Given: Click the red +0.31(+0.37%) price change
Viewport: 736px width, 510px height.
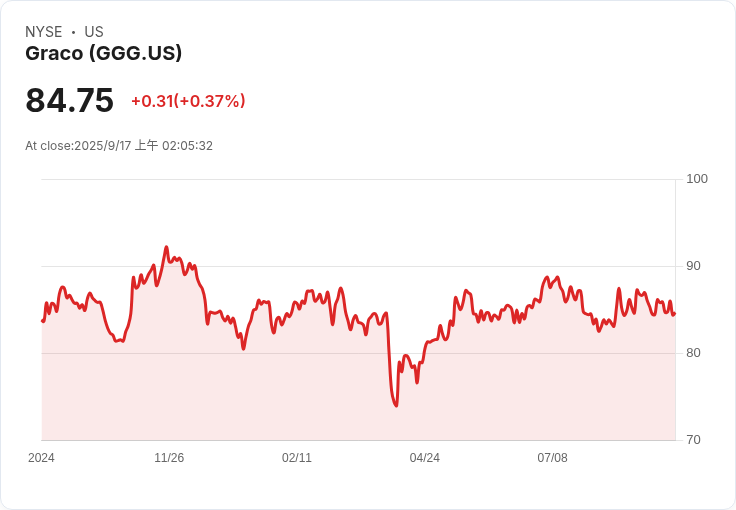Looking at the screenshot, I should (x=188, y=101).
